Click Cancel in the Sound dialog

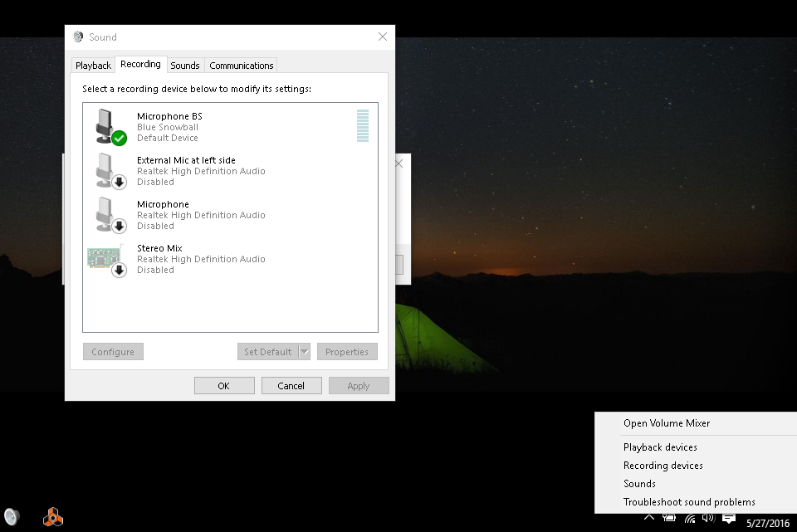(291, 386)
